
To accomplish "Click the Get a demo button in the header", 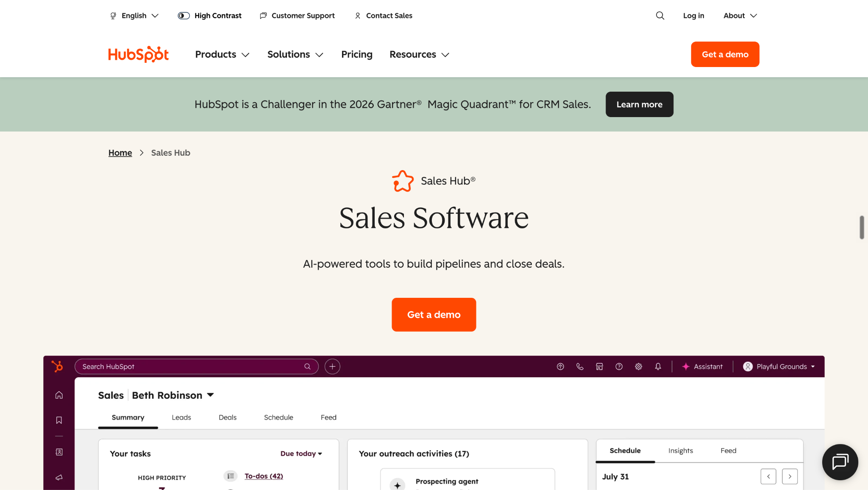I will tap(725, 54).
